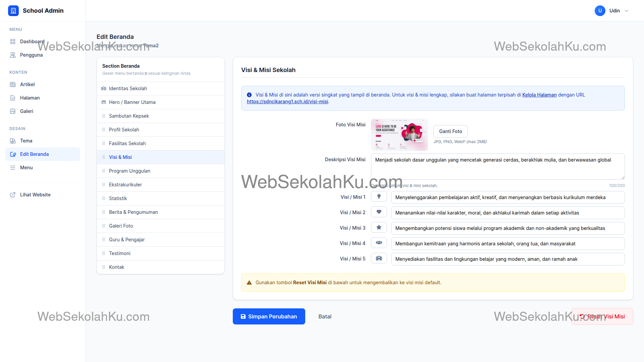644x362 pixels.
Task: Click the Artikel newspaper icon
Action: click(x=13, y=84)
